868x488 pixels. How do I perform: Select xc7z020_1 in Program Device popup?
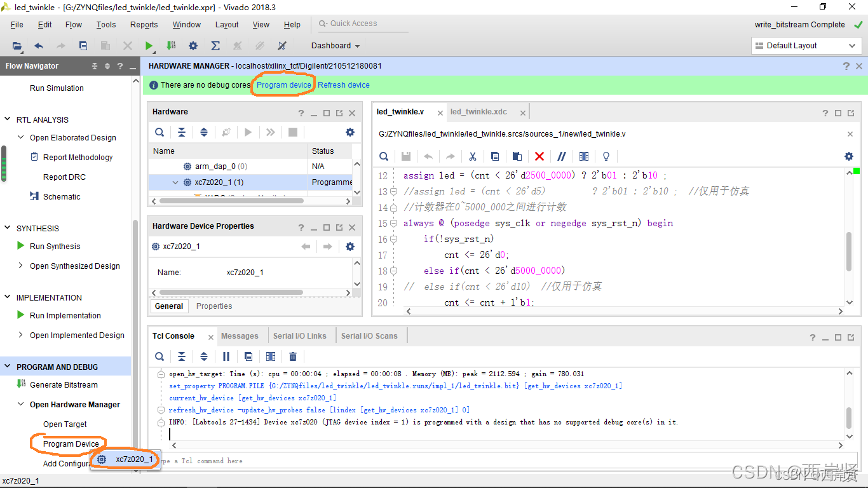125,459
